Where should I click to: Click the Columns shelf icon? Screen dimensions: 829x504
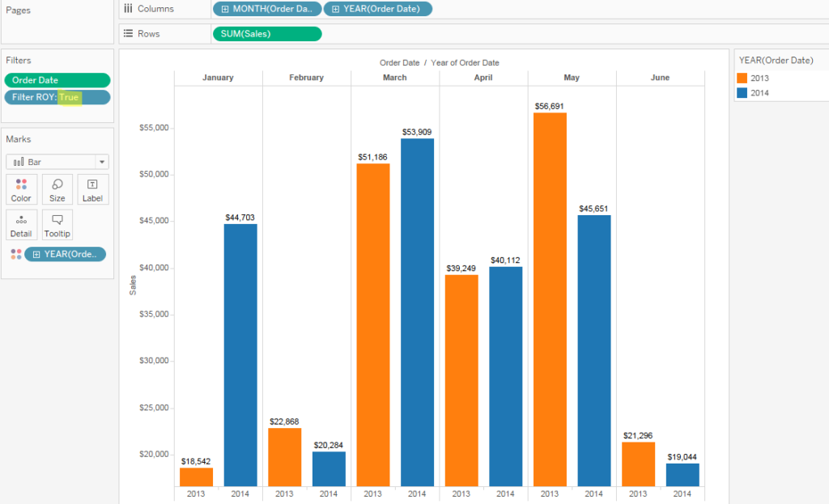128,8
